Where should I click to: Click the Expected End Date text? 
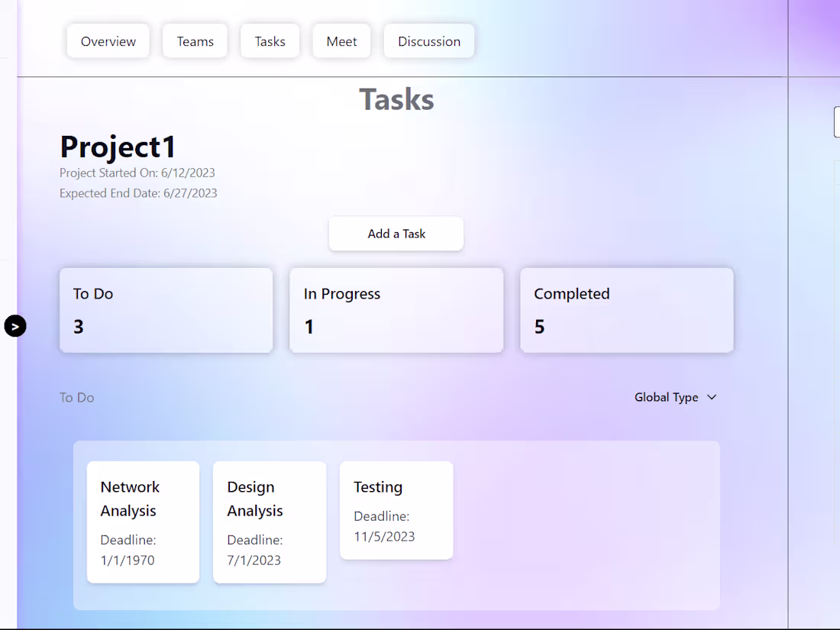tap(138, 193)
